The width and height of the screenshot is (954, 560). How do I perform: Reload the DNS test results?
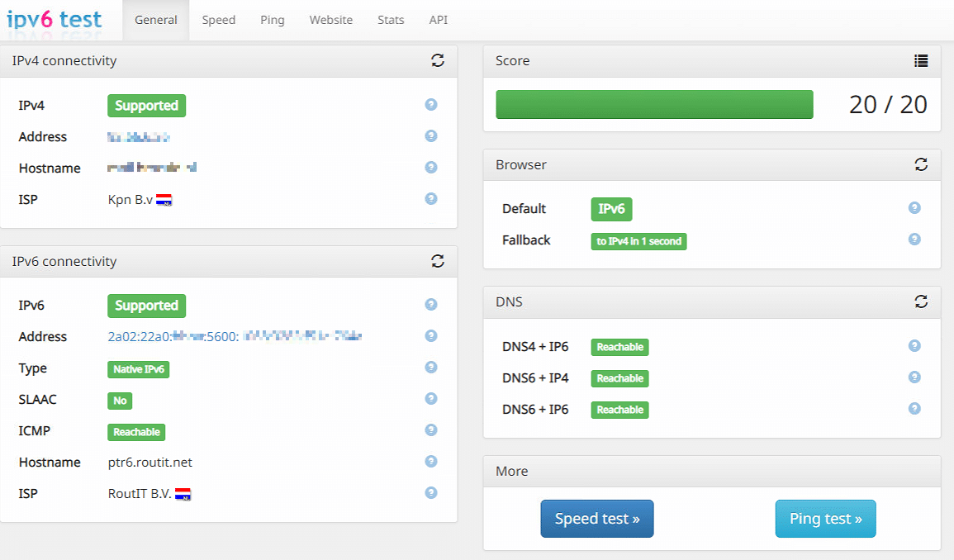click(921, 301)
